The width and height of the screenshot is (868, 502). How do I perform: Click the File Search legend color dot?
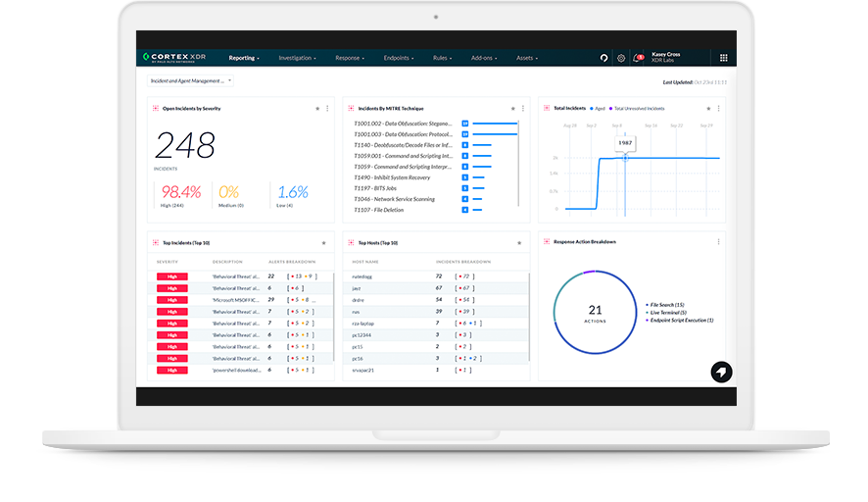point(647,305)
